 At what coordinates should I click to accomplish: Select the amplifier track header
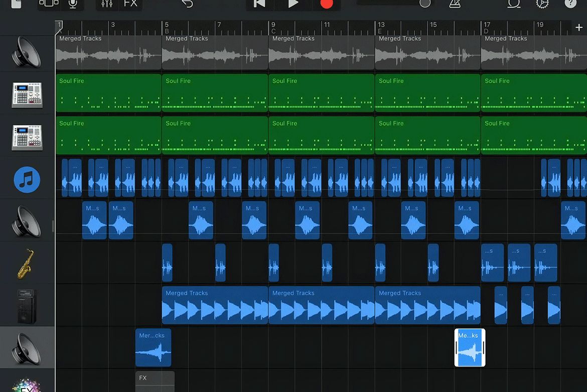[x=27, y=307]
